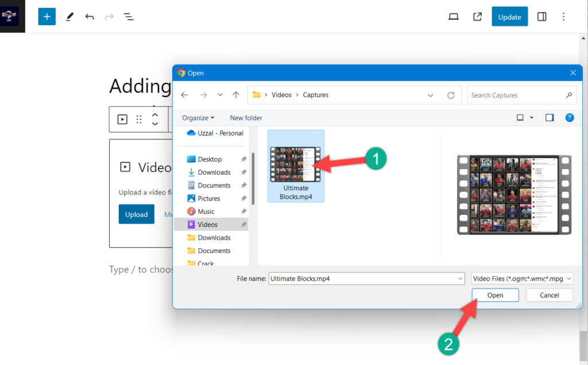This screenshot has height=365, width=588.
Task: Select the Tools pencil icon
Action: coord(69,17)
